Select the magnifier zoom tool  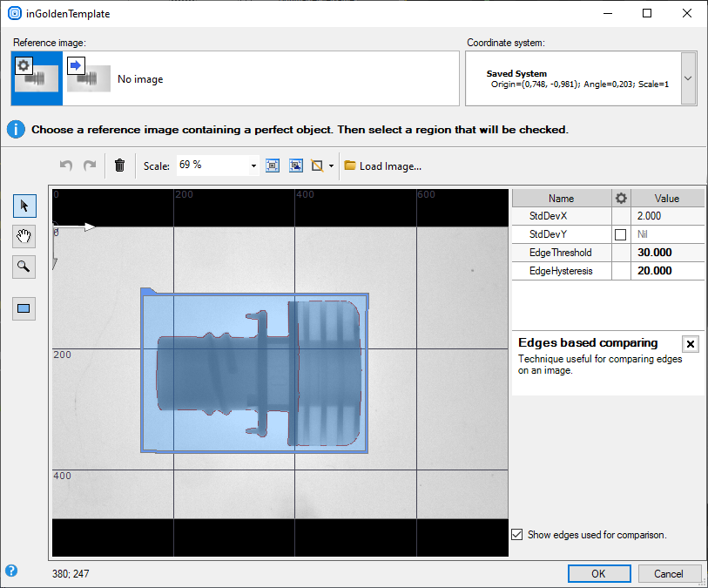tap(24, 267)
